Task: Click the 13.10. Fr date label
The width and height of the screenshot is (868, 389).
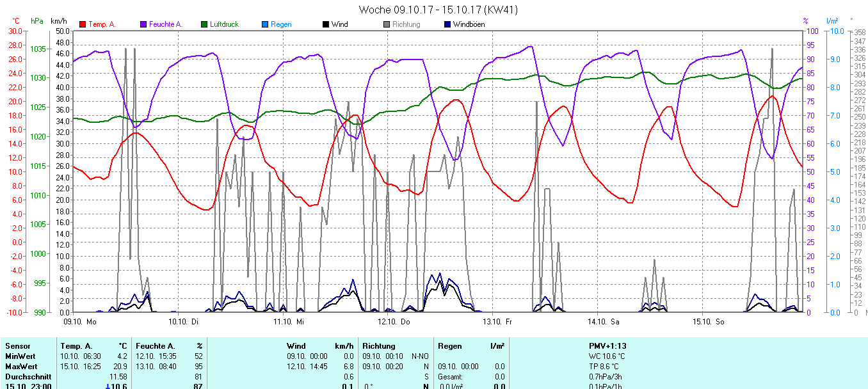Action: (x=497, y=321)
